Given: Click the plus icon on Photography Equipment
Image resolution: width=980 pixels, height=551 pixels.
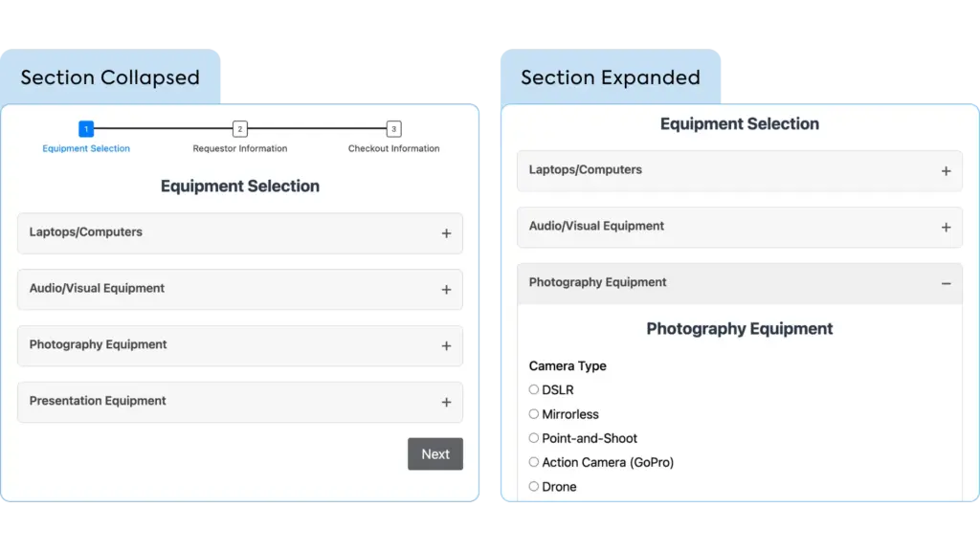Looking at the screenshot, I should (x=446, y=345).
